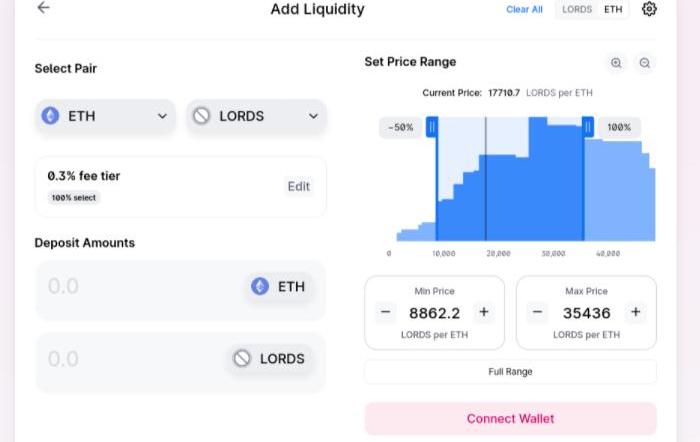The width and height of the screenshot is (700, 442).
Task: Decrease Max Price with the minus button
Action: point(538,312)
